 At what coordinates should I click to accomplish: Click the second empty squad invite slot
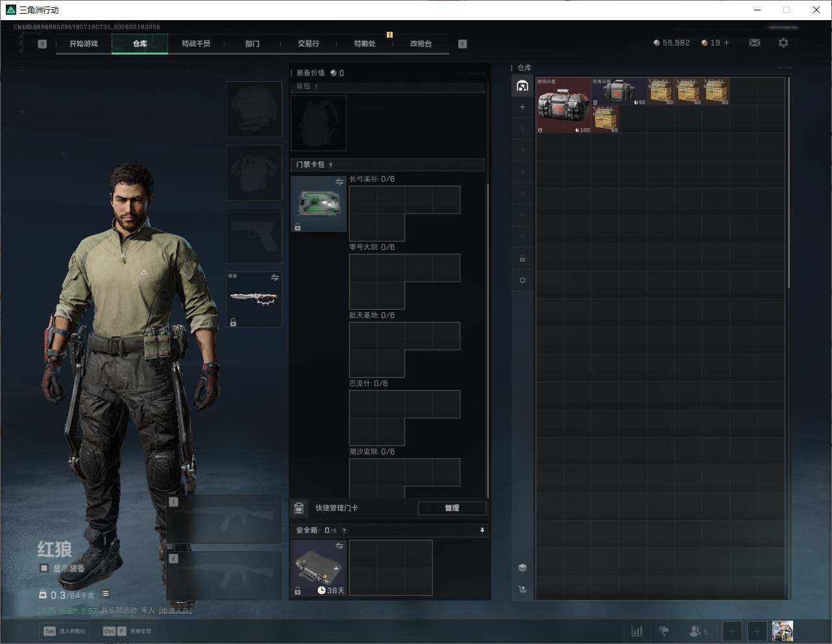coord(757,631)
